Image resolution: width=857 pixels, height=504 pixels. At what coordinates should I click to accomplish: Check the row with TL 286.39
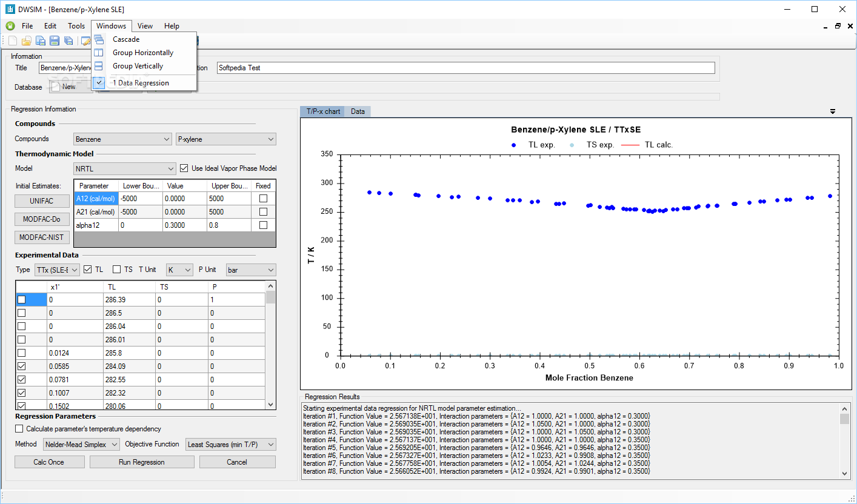click(22, 300)
